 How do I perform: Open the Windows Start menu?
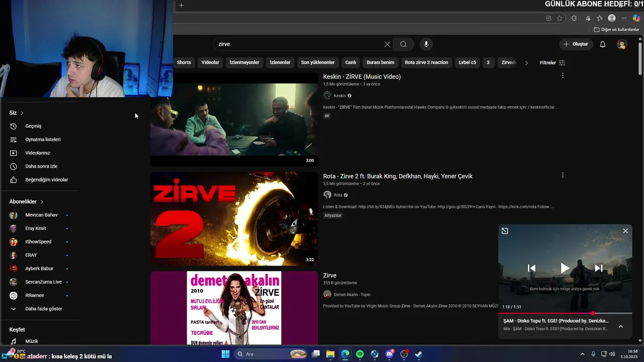225,354
